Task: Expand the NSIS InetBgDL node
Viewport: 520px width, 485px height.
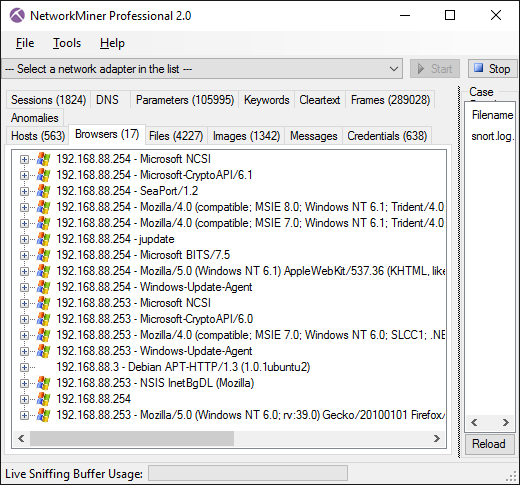Action: (x=24, y=383)
